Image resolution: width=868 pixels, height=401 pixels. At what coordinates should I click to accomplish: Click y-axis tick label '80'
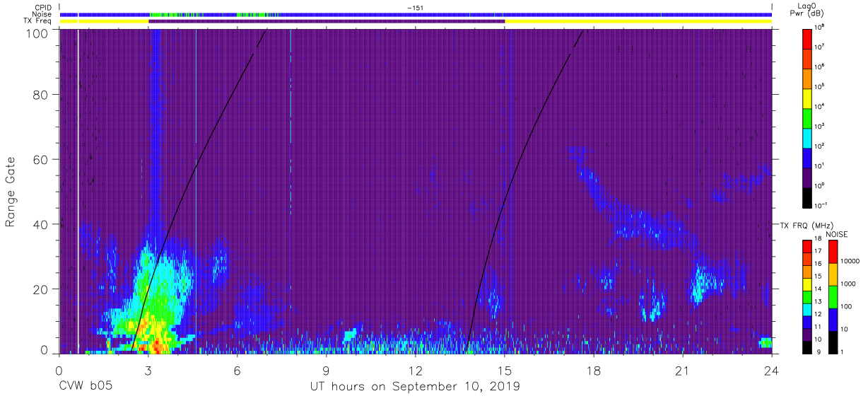[40, 94]
